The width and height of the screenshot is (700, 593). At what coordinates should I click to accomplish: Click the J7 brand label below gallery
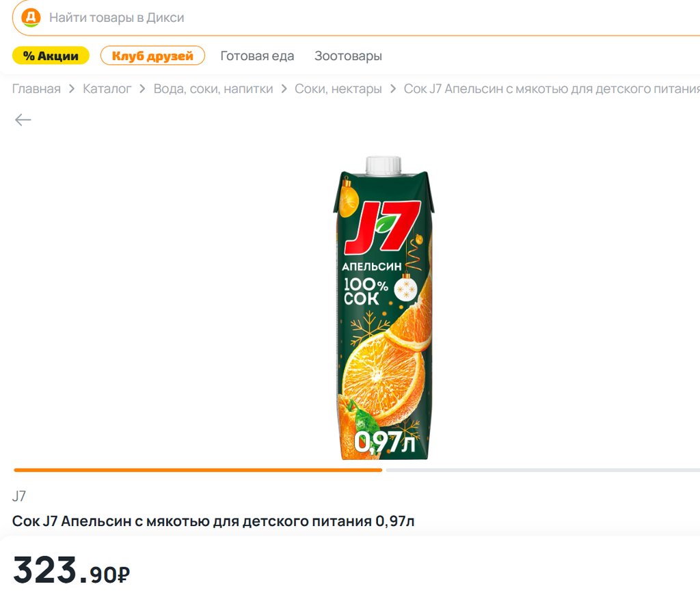(19, 497)
